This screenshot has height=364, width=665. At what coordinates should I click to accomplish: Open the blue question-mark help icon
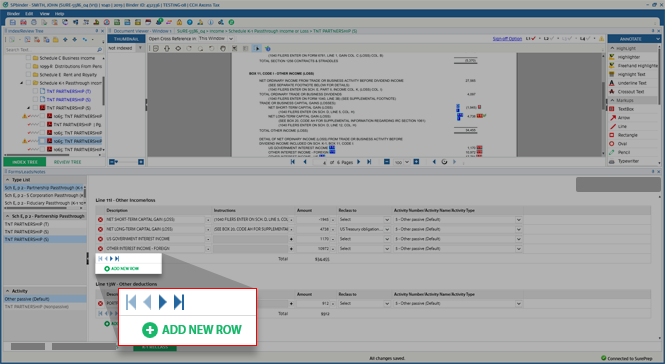tap(190, 22)
